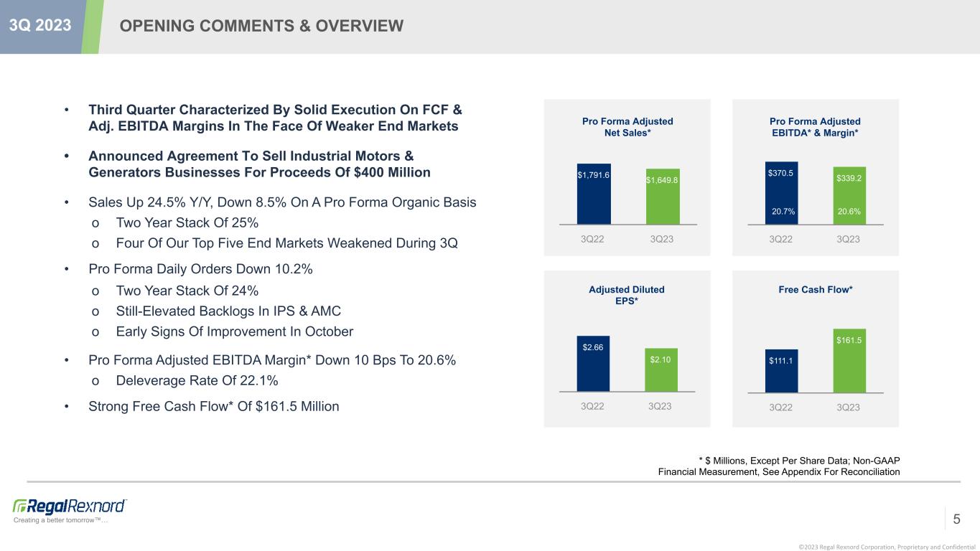Click the Adjusted Diluted EPS chart title
Viewport: 980px width, 551px height.
[627, 295]
